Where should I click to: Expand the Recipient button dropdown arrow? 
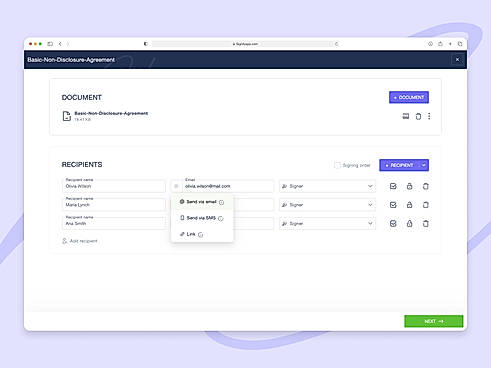[x=424, y=165]
